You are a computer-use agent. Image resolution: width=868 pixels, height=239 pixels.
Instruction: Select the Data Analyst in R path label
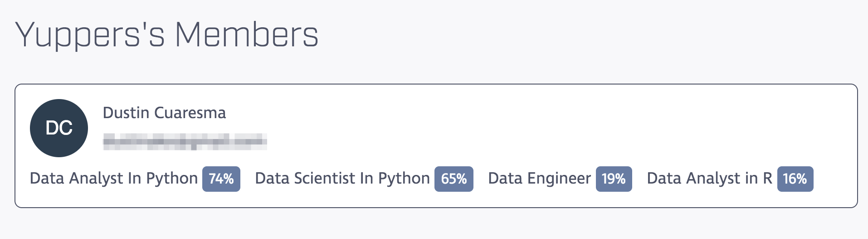[x=709, y=179]
